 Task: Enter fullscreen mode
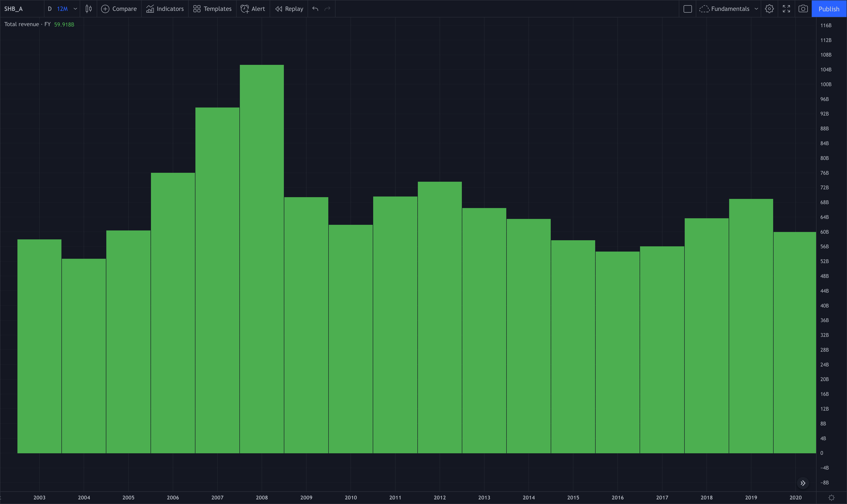click(786, 9)
